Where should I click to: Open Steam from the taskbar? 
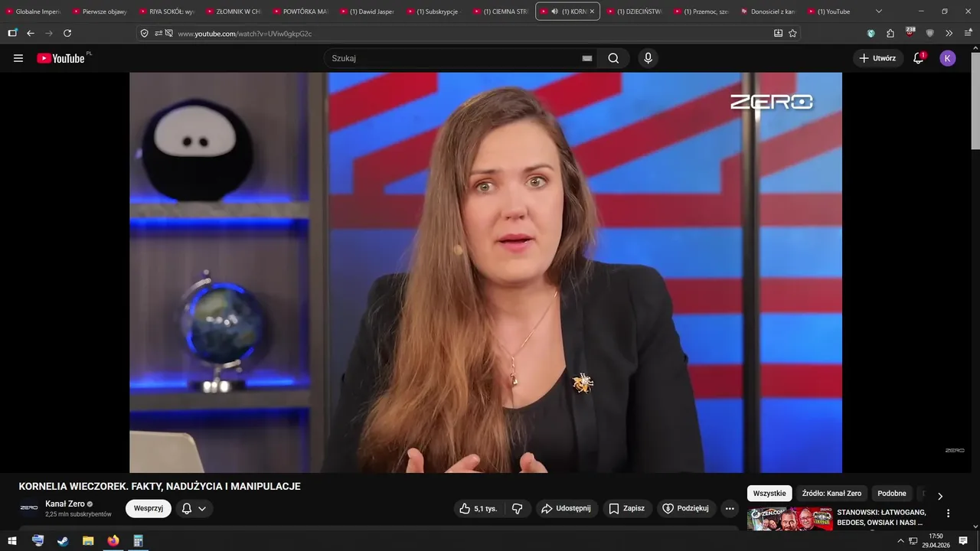click(x=63, y=541)
